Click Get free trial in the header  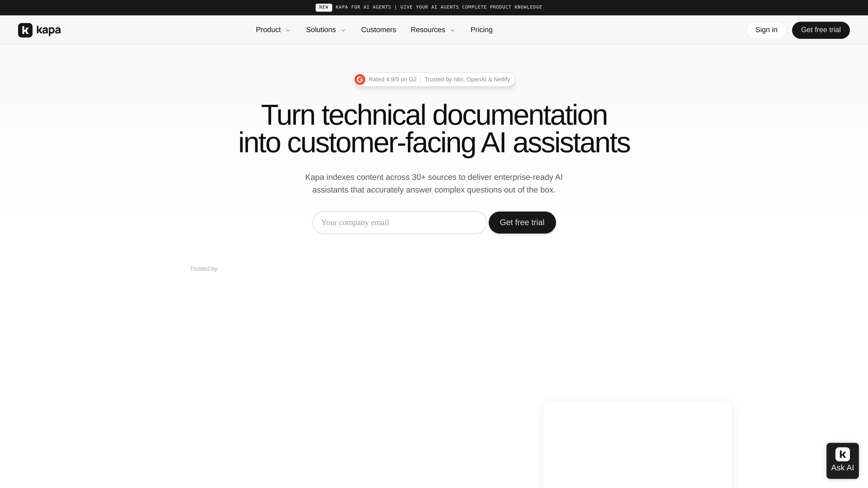(821, 30)
